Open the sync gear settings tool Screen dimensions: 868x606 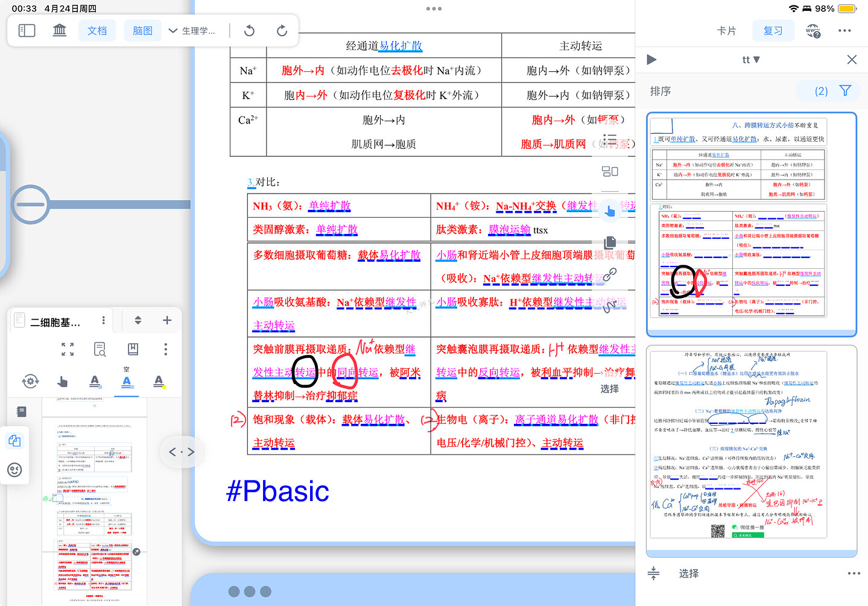[30, 381]
